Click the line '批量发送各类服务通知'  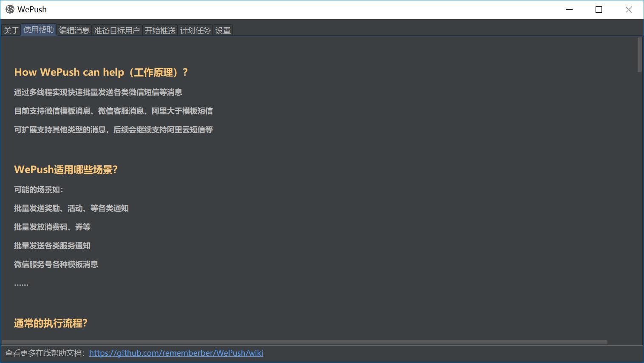52,246
